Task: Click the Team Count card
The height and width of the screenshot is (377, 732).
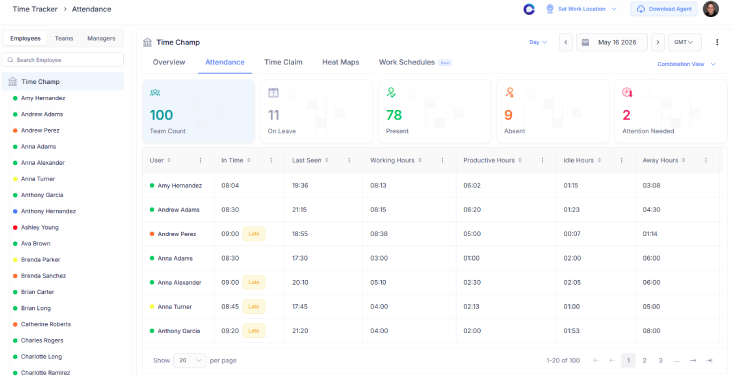Action: [199, 111]
